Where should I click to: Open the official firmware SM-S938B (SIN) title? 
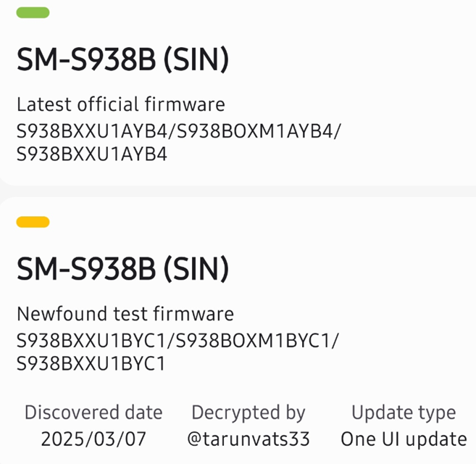coord(122,61)
